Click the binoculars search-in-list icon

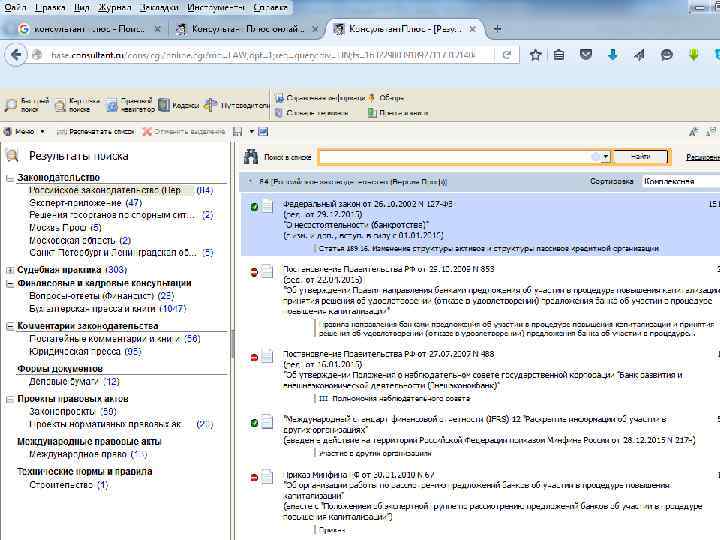(x=251, y=157)
